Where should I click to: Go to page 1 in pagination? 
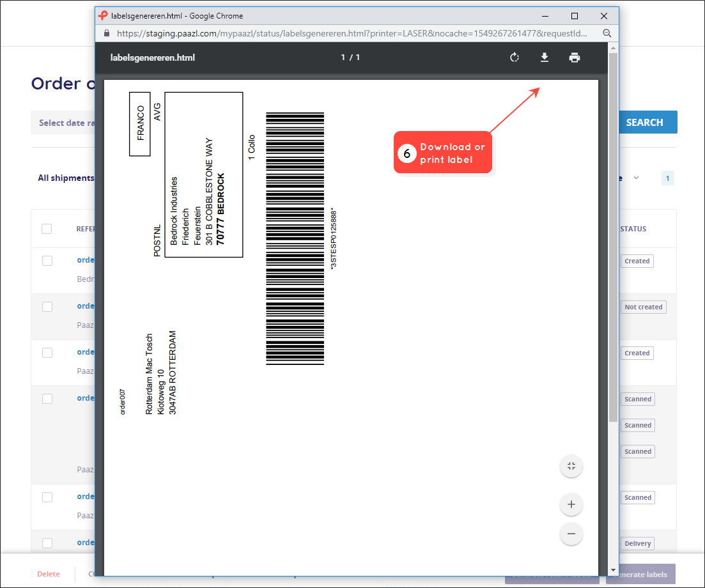pos(668,178)
